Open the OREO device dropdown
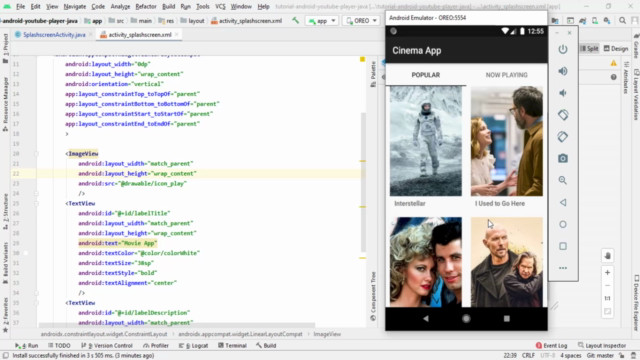Screen dimensions: 640x360 point(361,20)
